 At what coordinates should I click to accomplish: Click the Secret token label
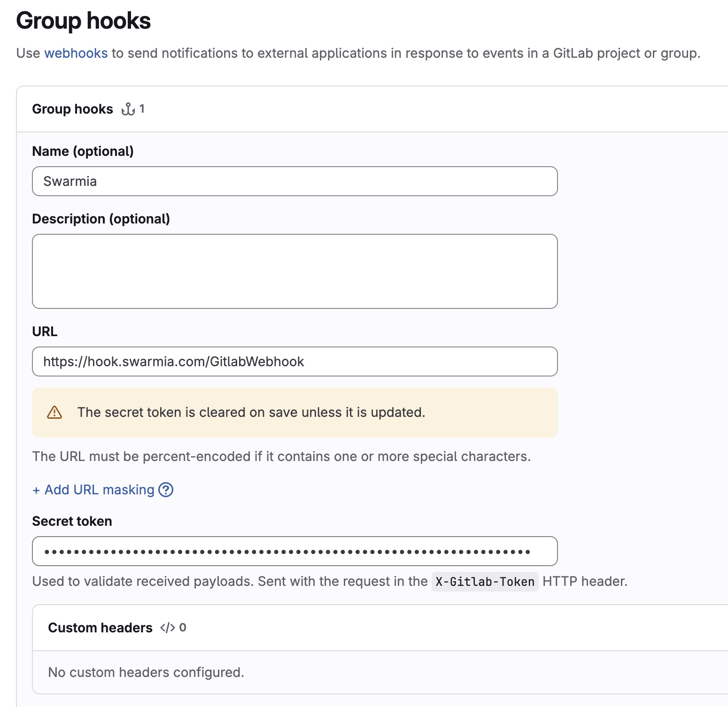72,521
